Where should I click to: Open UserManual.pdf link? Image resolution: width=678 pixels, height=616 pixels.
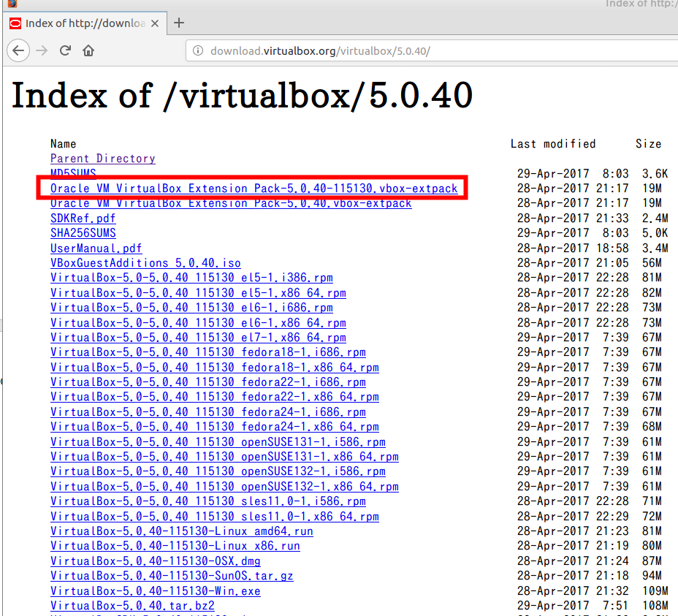(x=96, y=248)
